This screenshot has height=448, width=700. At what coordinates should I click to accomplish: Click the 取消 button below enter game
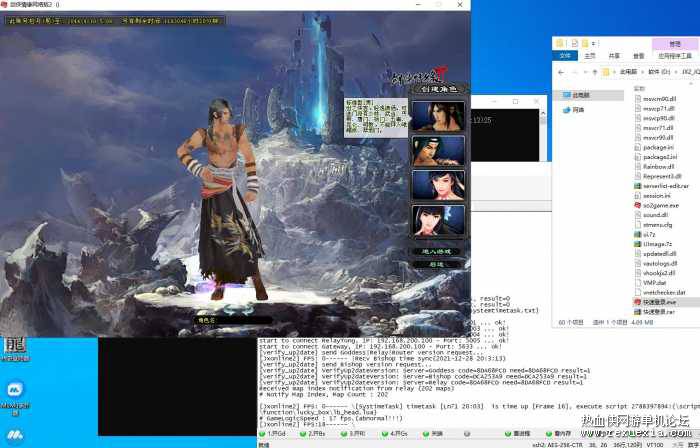pyautogui.click(x=437, y=265)
